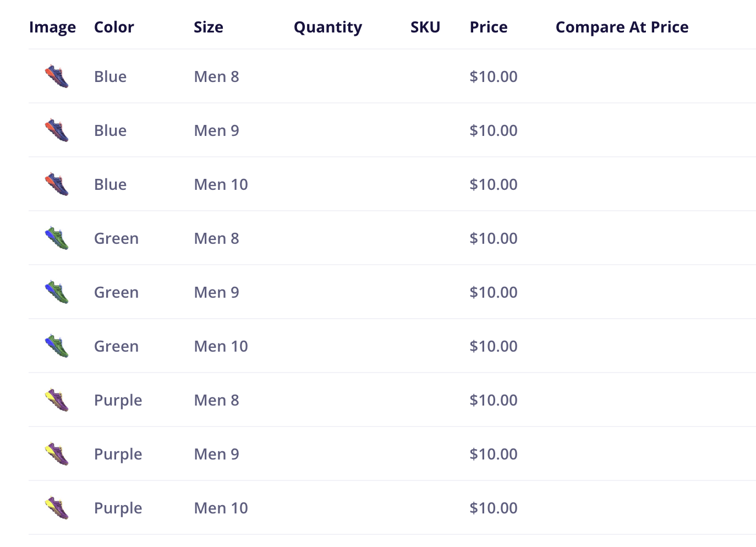Viewport: 756px width, 547px height.
Task: Select the Purple Men 9 shoe image
Action: tap(57, 454)
